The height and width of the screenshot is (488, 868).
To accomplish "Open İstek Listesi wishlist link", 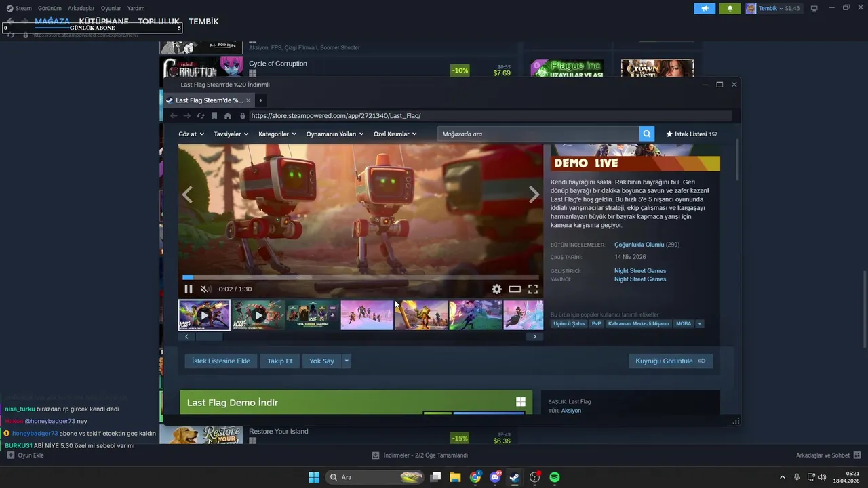I will [692, 134].
